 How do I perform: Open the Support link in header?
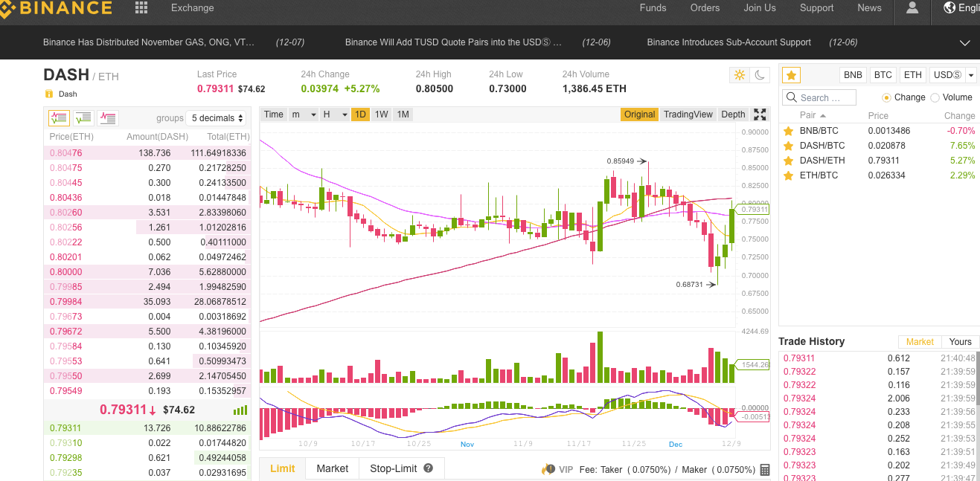(x=816, y=8)
